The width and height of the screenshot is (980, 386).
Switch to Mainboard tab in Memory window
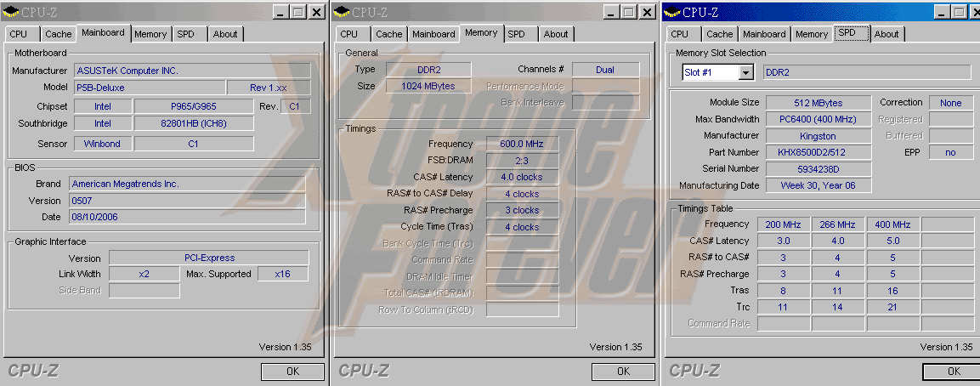click(433, 34)
